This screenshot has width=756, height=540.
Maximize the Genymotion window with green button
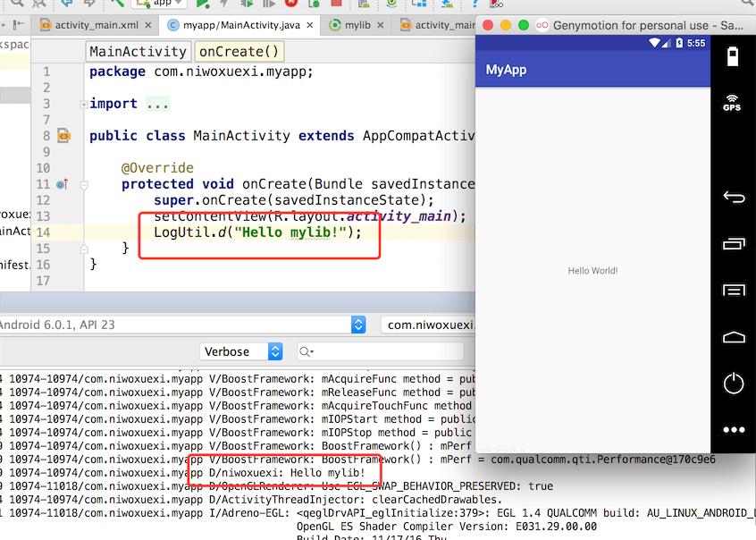click(524, 25)
